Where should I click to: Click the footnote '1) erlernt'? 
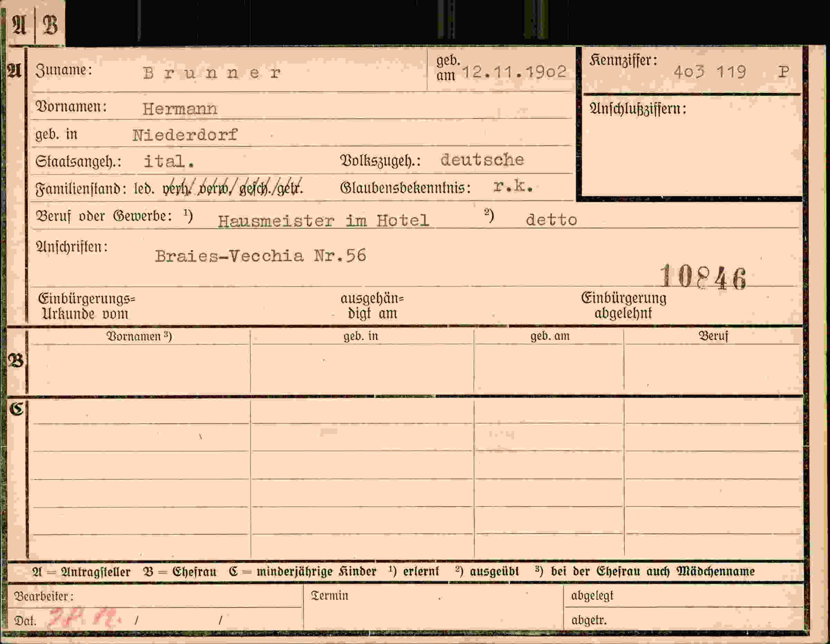click(414, 571)
